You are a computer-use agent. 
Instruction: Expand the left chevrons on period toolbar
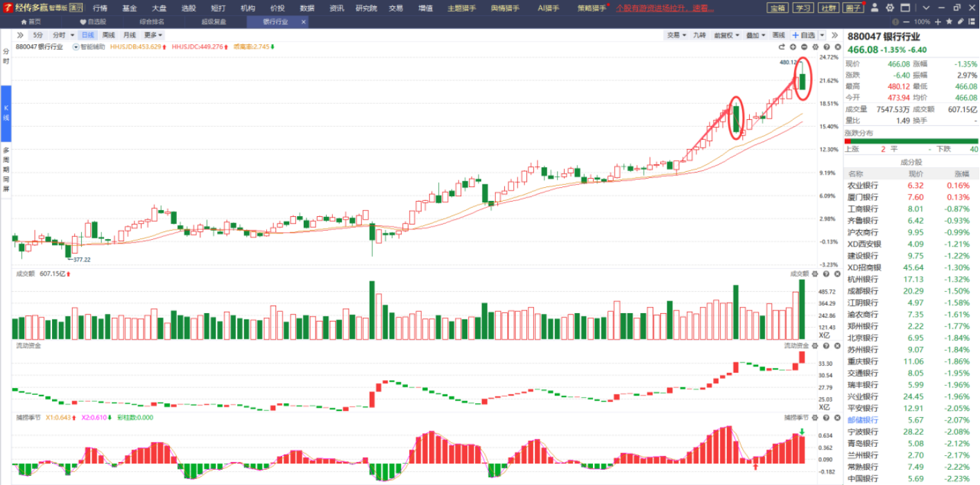point(20,35)
